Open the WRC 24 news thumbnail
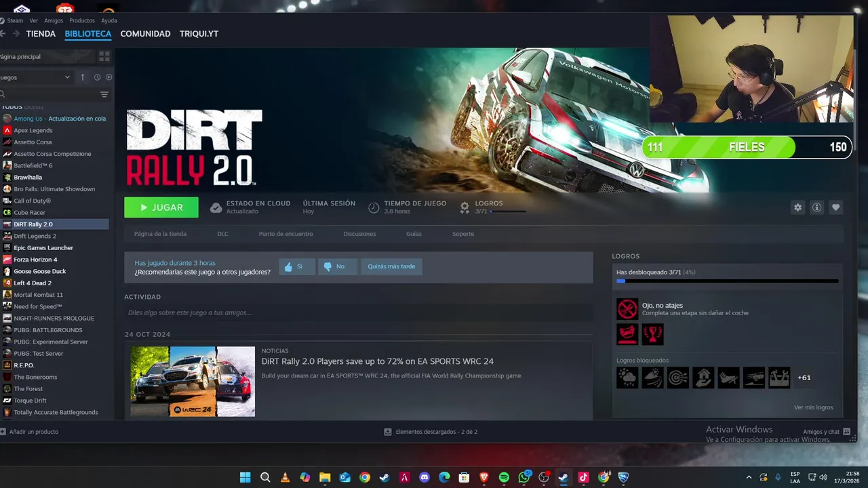Screen dimensions: 868x488 pyautogui.click(x=193, y=382)
